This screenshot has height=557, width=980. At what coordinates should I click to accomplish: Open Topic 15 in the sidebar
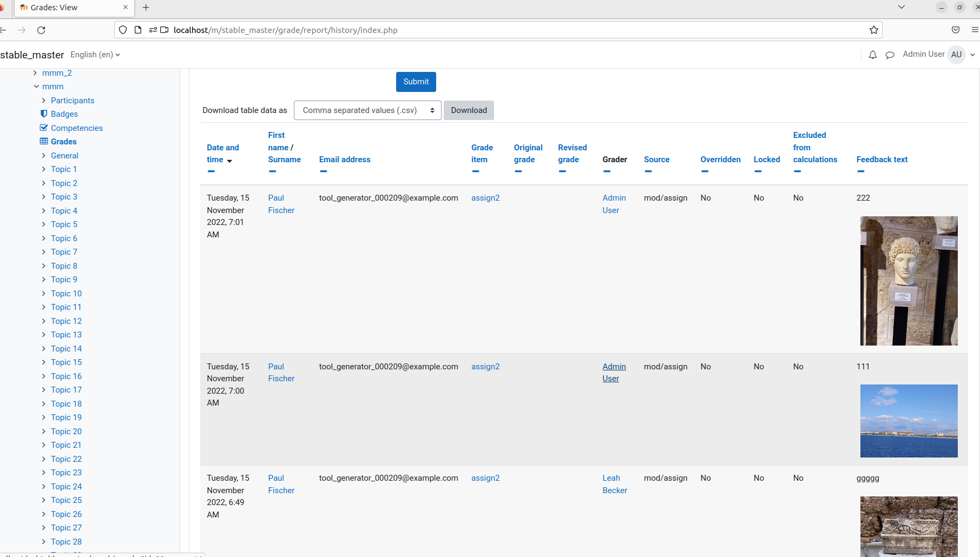click(x=66, y=362)
